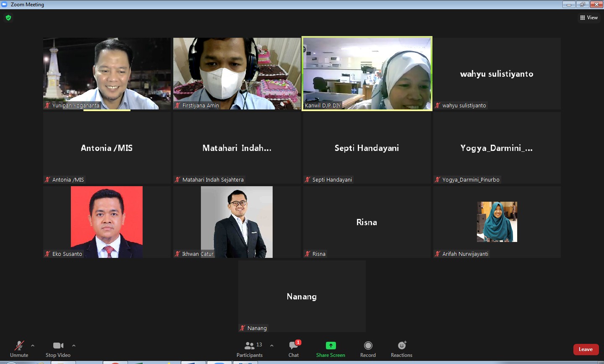Click the Unmute microphone icon
The width and height of the screenshot is (604, 364).
(x=19, y=346)
